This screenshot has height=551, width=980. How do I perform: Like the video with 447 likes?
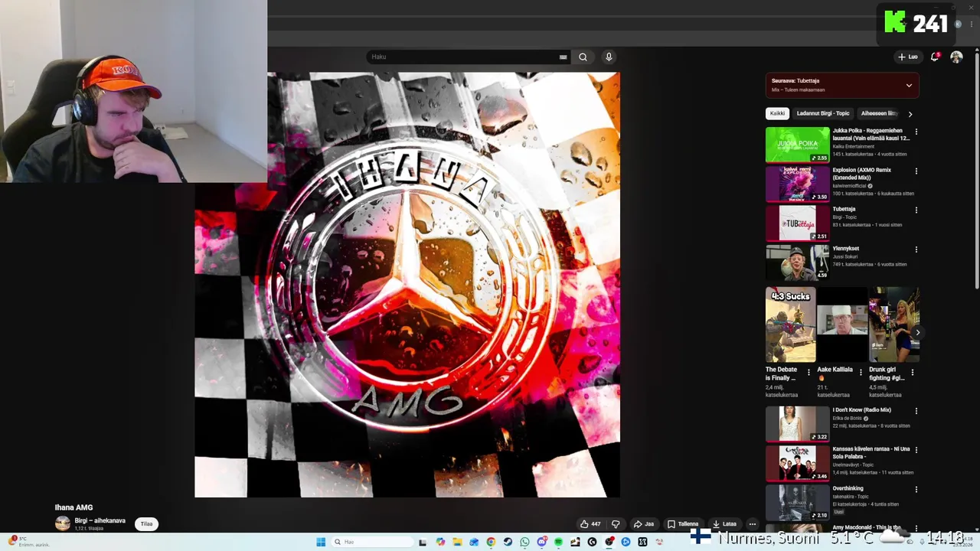(590, 524)
